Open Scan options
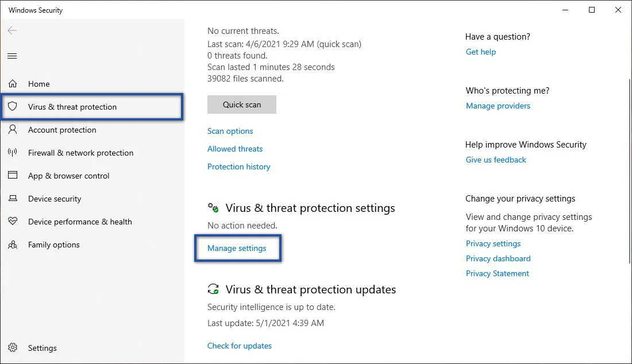632x364 pixels. pos(230,131)
